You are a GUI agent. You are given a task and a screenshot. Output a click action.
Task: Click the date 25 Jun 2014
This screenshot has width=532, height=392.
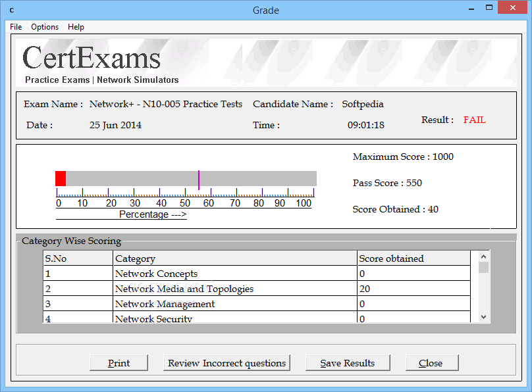point(115,125)
